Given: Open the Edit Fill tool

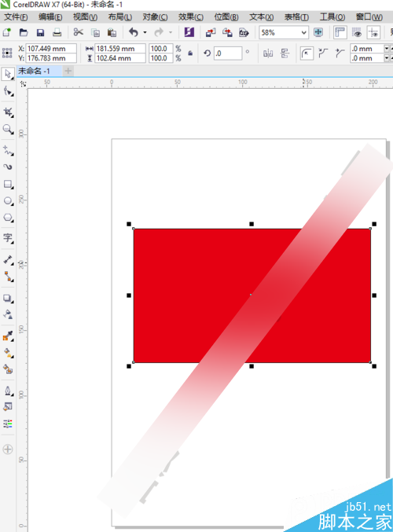Looking at the screenshot, I should point(8,406).
